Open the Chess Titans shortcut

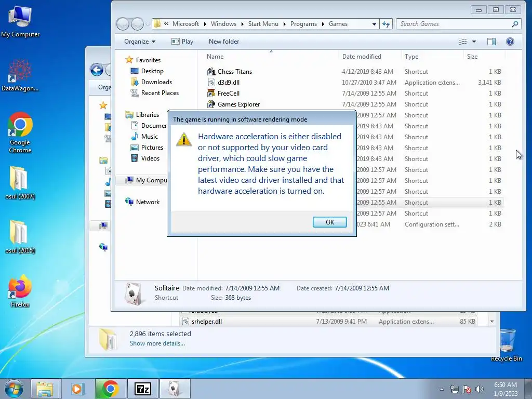tap(234, 72)
